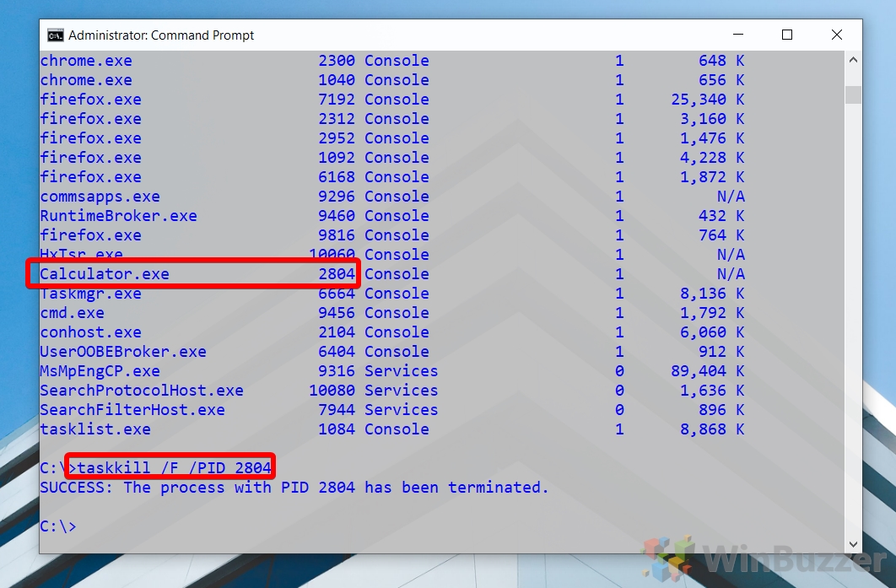Click the memory value 8,868 K
The height and width of the screenshot is (588, 896).
pos(712,429)
